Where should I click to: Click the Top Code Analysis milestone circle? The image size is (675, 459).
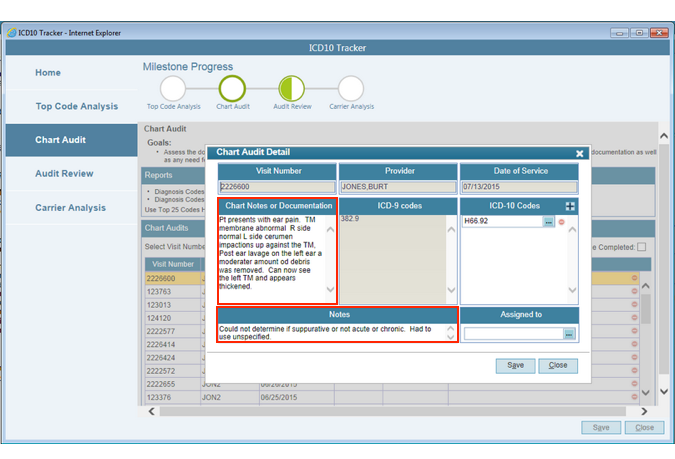(x=173, y=89)
